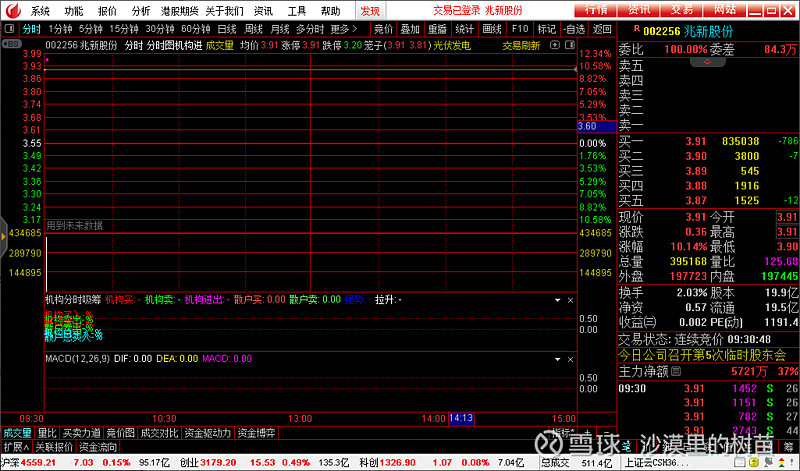
Task: Click the 重播 toolbar button
Action: pyautogui.click(x=437, y=29)
